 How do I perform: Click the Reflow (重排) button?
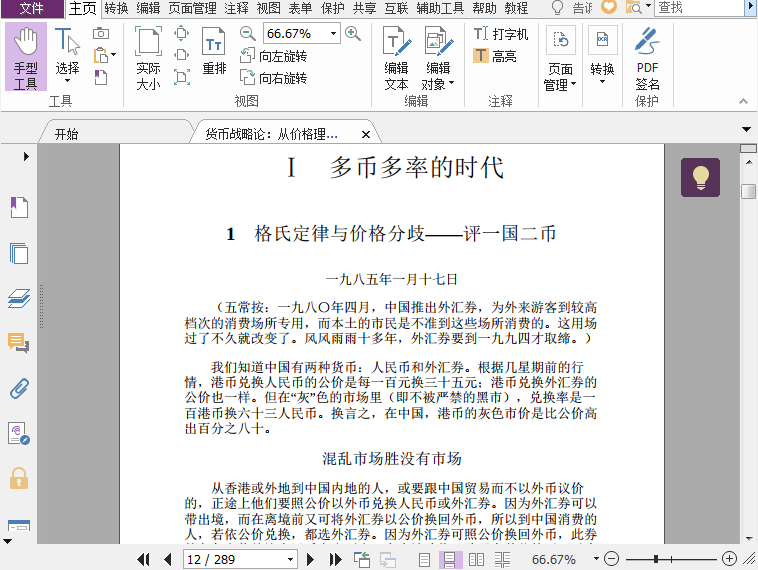214,51
